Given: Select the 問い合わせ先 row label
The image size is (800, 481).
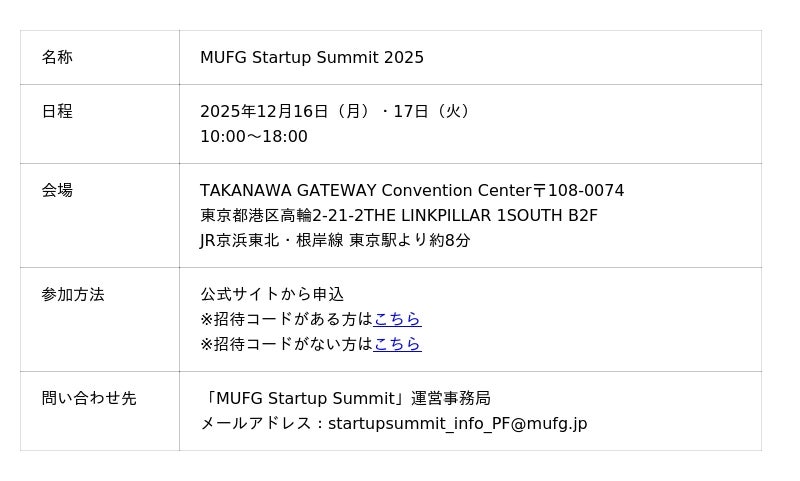Looking at the screenshot, I should pos(88,399).
